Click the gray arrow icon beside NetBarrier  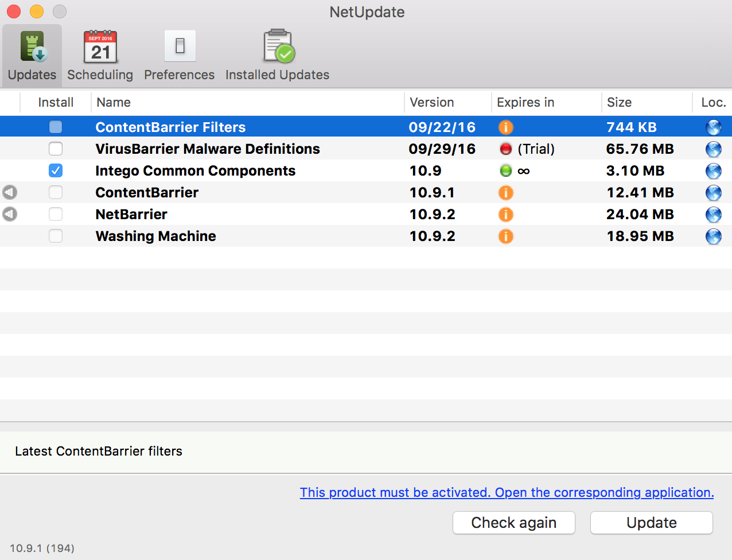click(x=10, y=214)
